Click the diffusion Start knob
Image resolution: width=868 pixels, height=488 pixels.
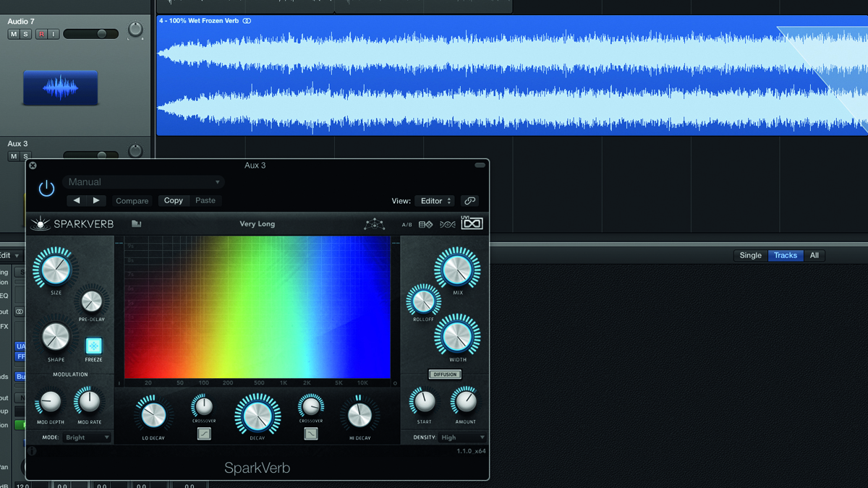pyautogui.click(x=424, y=401)
